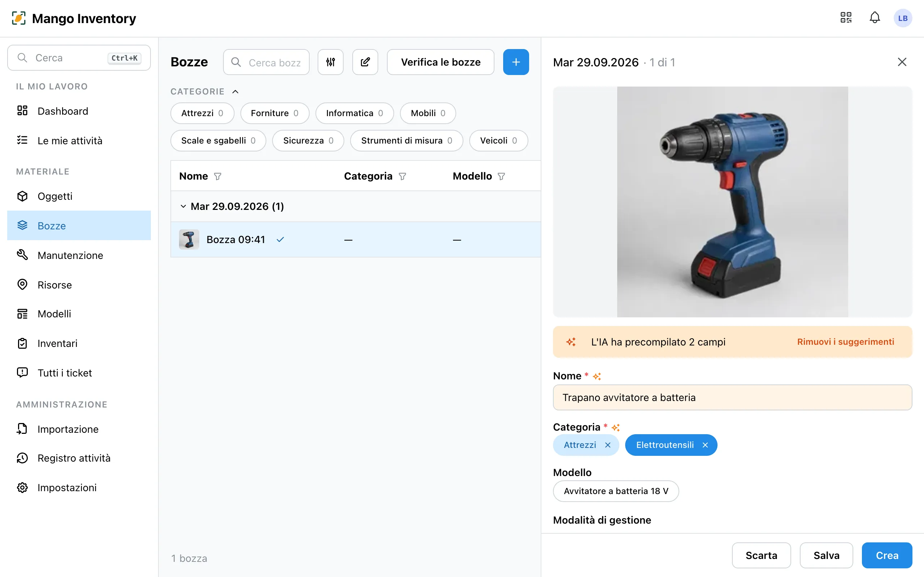Viewport: 924px width, 577px height.
Task: Toggle the Attrezzi category filter chip
Action: tap(202, 113)
